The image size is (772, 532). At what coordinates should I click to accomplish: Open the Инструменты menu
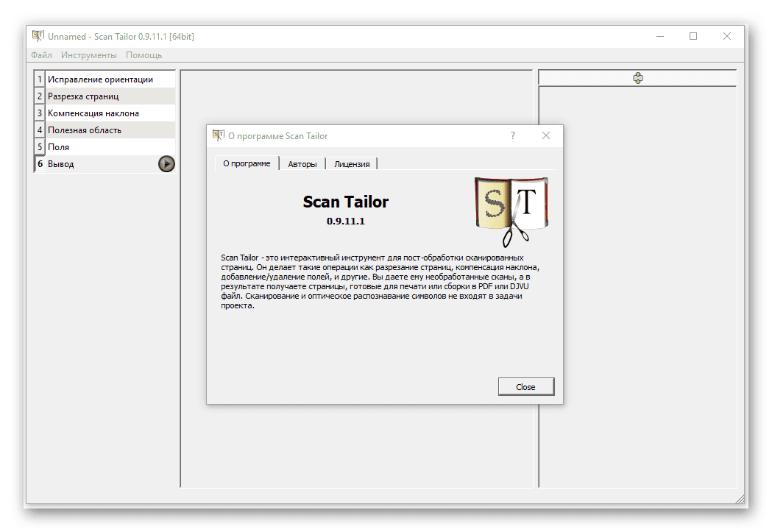click(88, 55)
